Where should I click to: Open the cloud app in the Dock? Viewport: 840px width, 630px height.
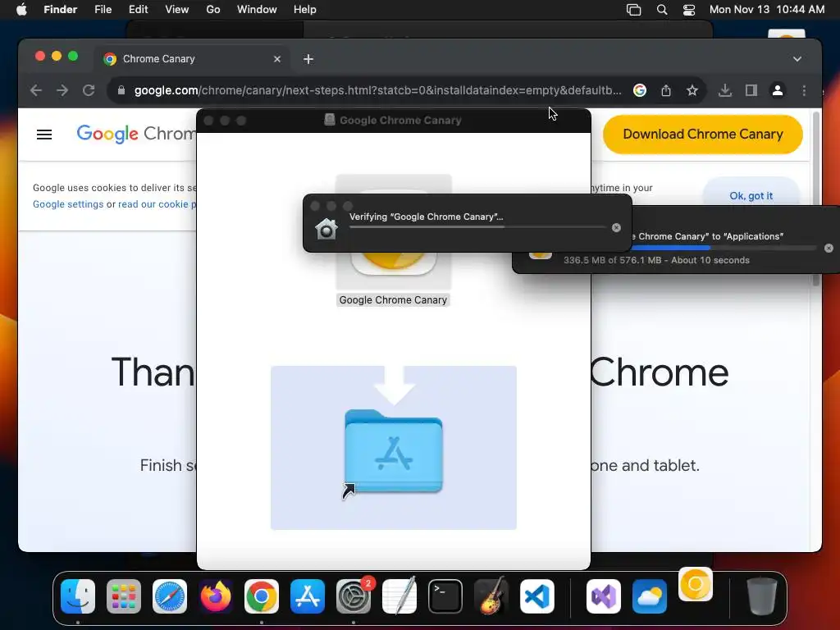click(x=650, y=596)
